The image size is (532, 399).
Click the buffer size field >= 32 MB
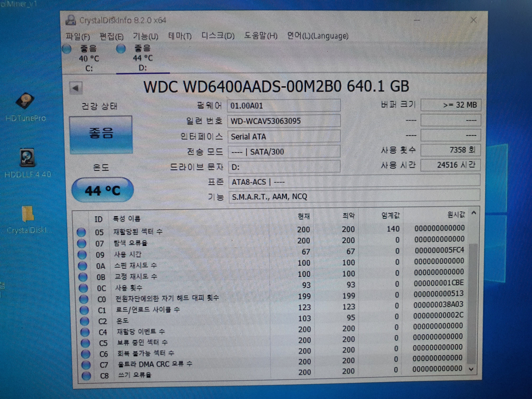(451, 105)
